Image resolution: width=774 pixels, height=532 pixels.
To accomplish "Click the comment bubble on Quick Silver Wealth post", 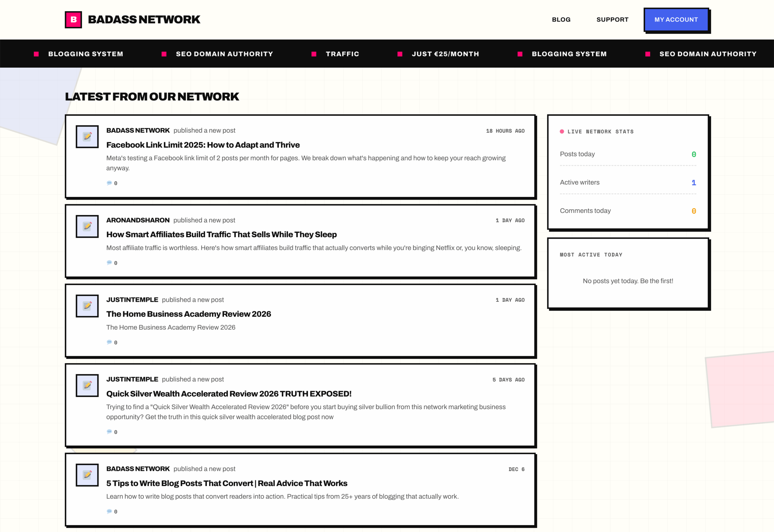I will click(109, 432).
